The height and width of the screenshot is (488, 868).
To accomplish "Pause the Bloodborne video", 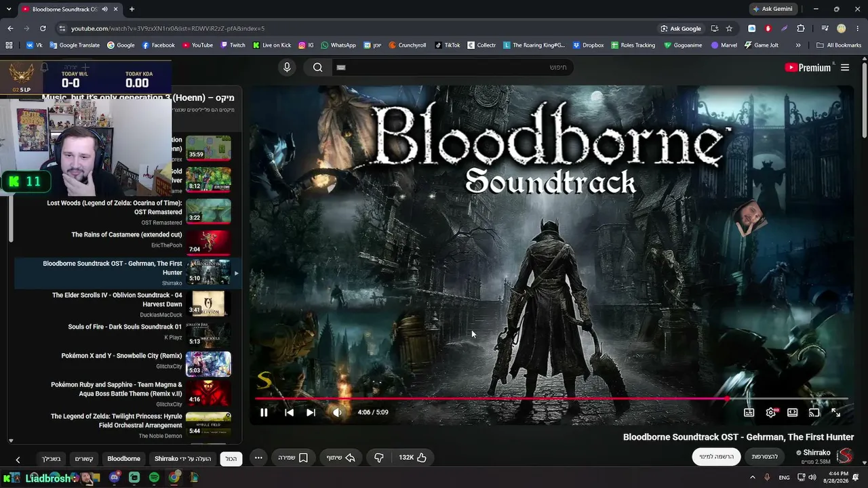I will point(264,412).
